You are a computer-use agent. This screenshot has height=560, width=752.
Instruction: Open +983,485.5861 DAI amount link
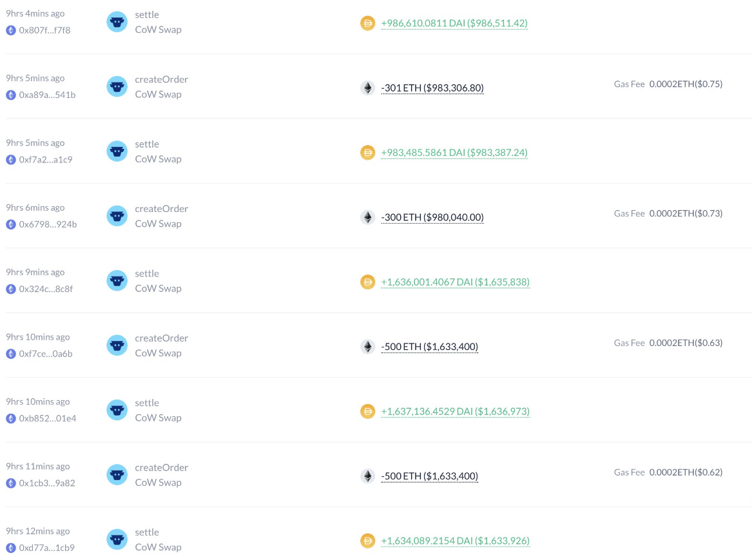[x=454, y=153]
